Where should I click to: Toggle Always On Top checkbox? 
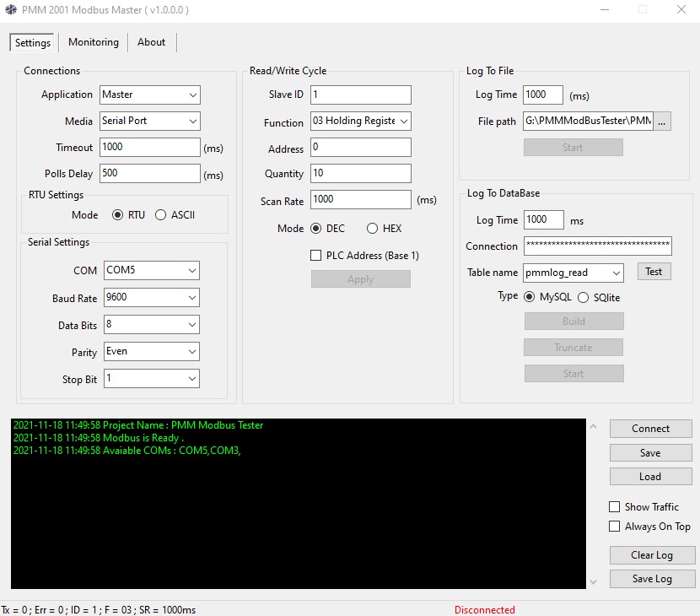614,527
